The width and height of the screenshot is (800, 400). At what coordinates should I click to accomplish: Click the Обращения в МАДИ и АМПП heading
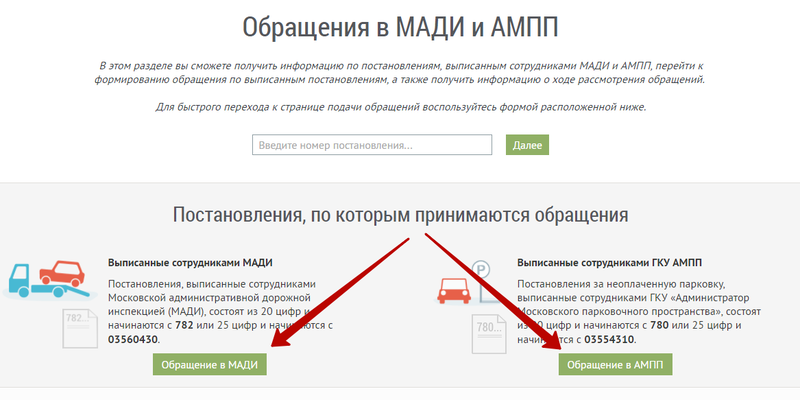coord(400,27)
